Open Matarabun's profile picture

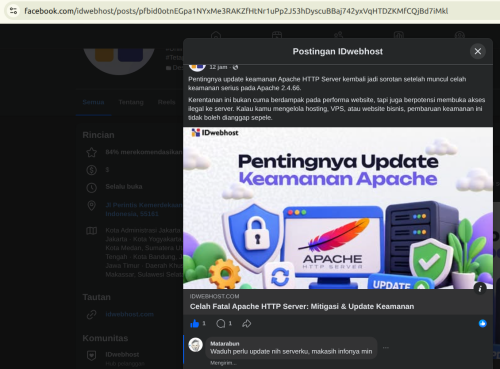[196, 345]
